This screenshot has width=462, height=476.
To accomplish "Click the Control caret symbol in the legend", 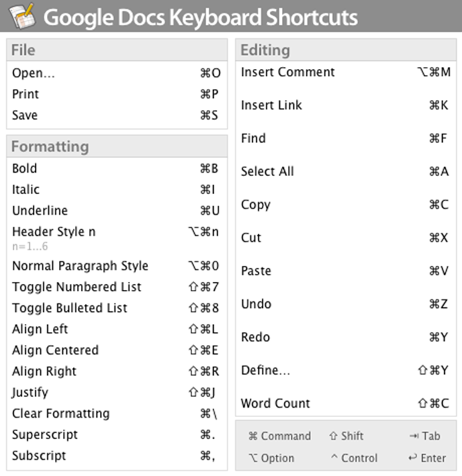I will point(333,459).
